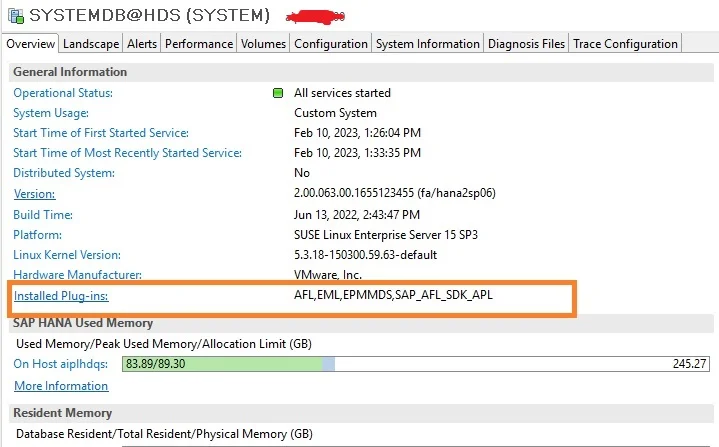Click the 245.27 allocation limit value
This screenshot has width=719, height=447.
689,364
